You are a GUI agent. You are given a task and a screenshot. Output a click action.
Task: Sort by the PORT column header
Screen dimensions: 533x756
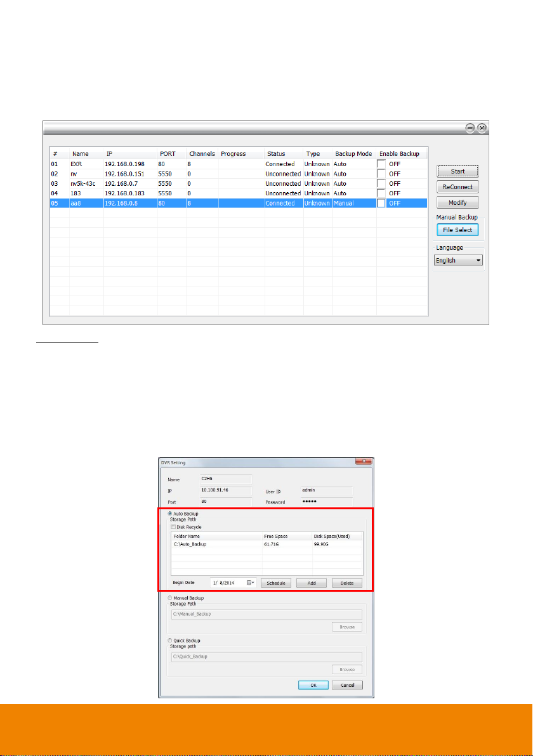click(x=172, y=154)
